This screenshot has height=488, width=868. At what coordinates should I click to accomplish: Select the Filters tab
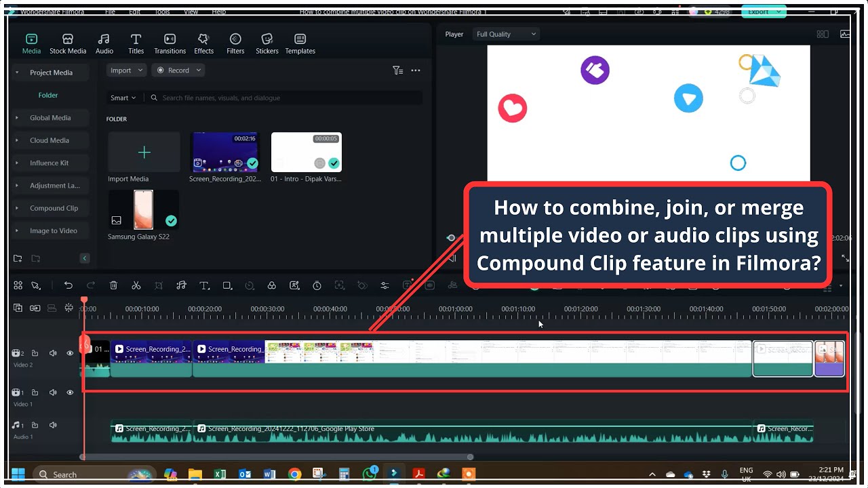(x=235, y=44)
